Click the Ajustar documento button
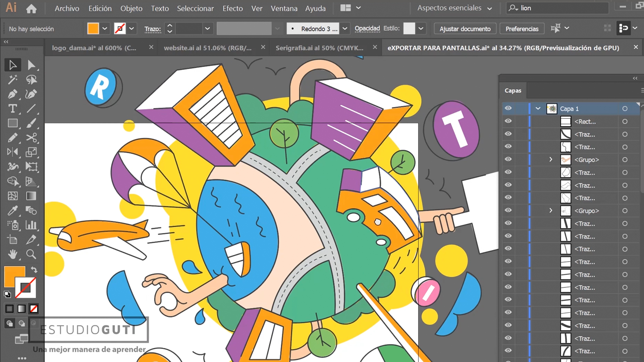Viewport: 644px width, 362px height. coord(465,29)
